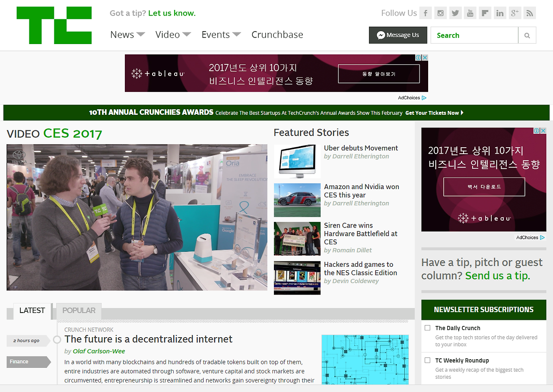Check TC Weekly Roundup newsletter box

(x=427, y=360)
